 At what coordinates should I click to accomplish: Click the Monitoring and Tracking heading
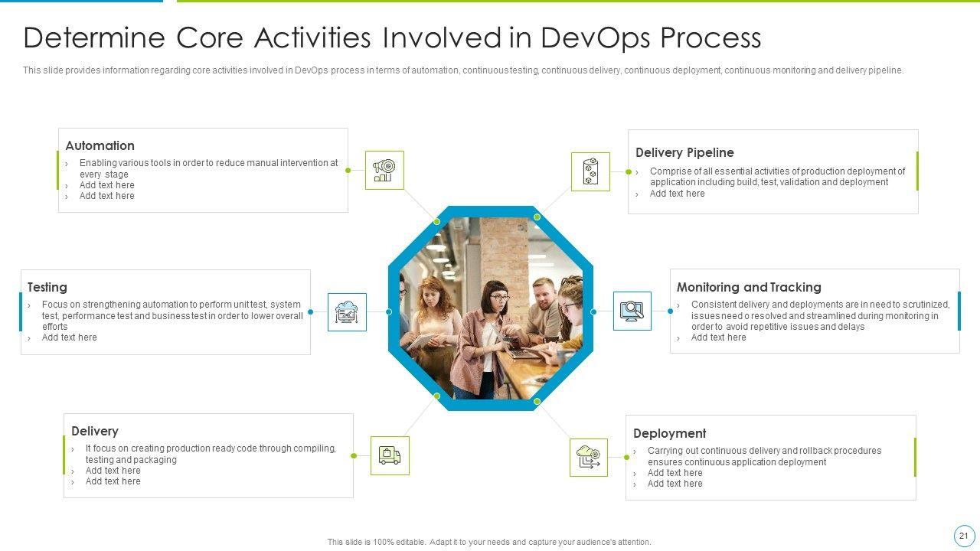click(748, 287)
